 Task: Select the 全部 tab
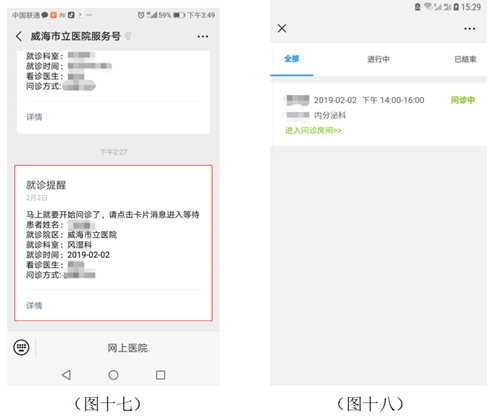tap(292, 59)
